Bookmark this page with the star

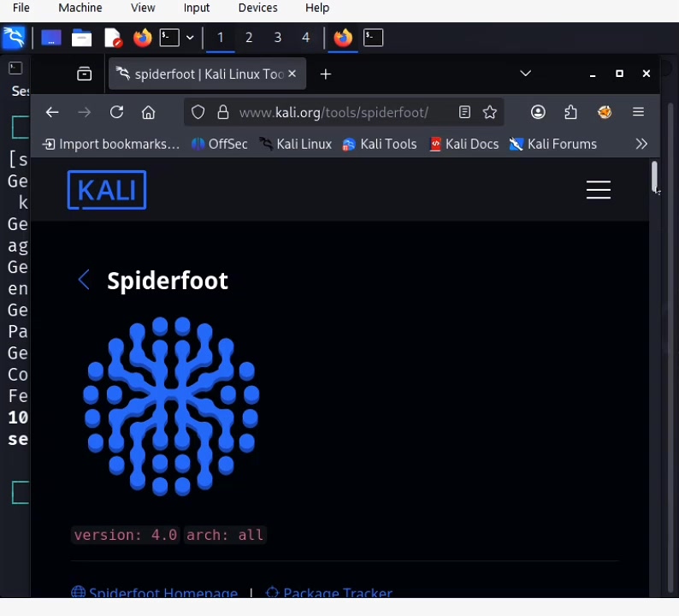490,113
